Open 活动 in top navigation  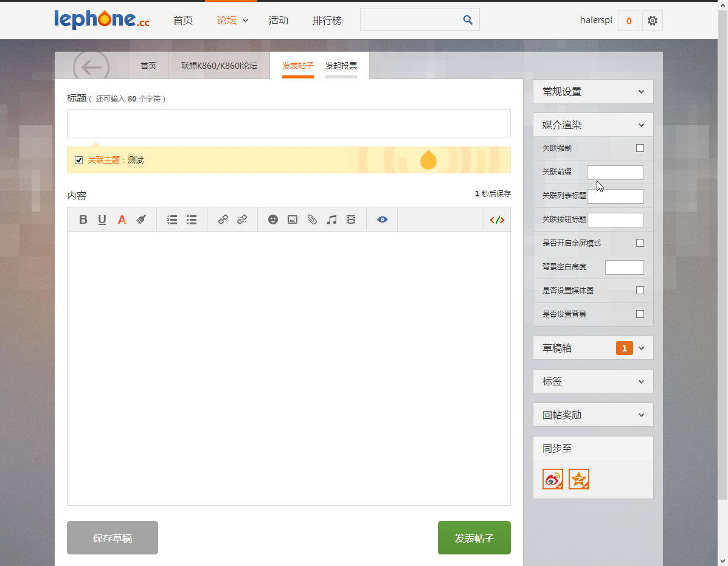click(x=279, y=21)
